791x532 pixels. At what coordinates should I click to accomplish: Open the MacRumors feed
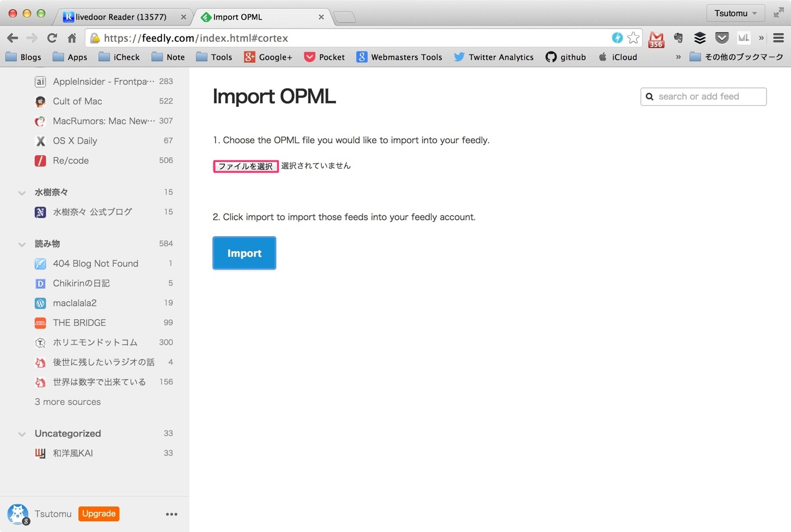[x=104, y=121]
